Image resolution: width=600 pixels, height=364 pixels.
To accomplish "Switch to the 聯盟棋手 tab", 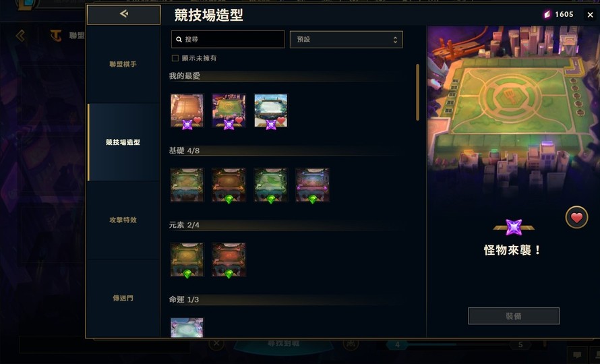I will [x=123, y=64].
